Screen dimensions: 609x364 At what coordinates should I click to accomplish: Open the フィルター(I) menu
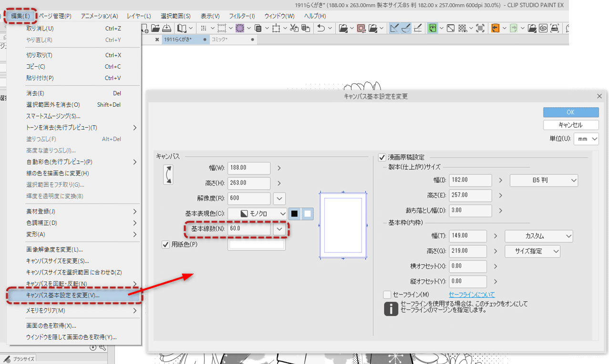tap(242, 16)
